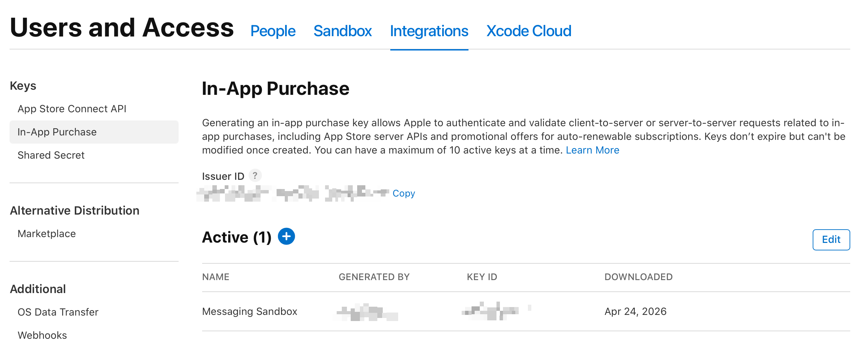Open the Shared Secret section
Viewport: 868px width, 363px height.
click(51, 155)
